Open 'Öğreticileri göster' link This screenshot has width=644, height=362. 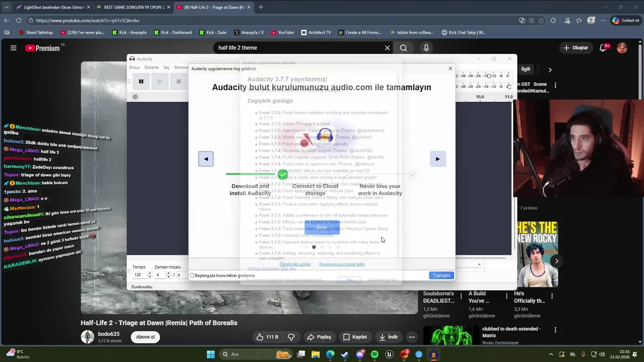tap(295, 264)
